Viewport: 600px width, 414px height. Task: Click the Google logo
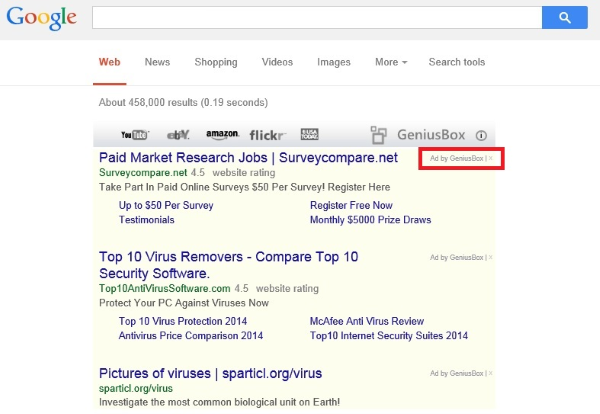(x=41, y=18)
